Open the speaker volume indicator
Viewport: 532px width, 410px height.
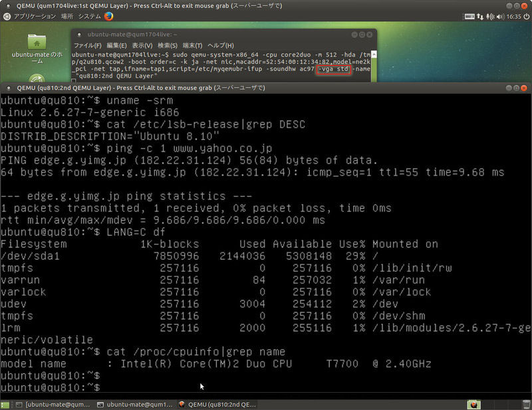[x=500, y=16]
